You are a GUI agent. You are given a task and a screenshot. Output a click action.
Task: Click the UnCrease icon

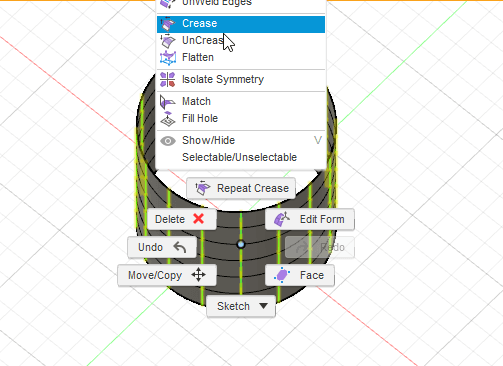tap(168, 41)
